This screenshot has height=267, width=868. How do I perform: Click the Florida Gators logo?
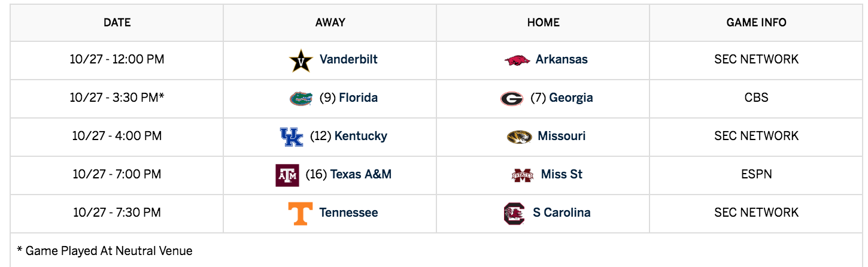click(301, 98)
